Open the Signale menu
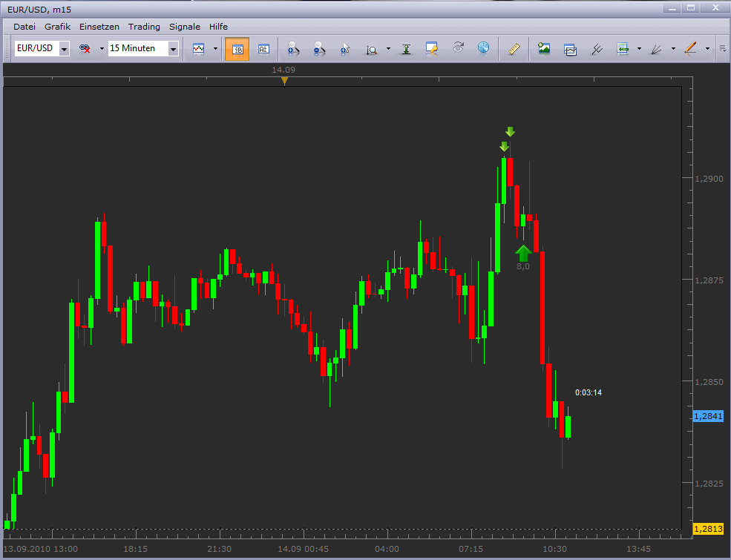 coord(185,27)
